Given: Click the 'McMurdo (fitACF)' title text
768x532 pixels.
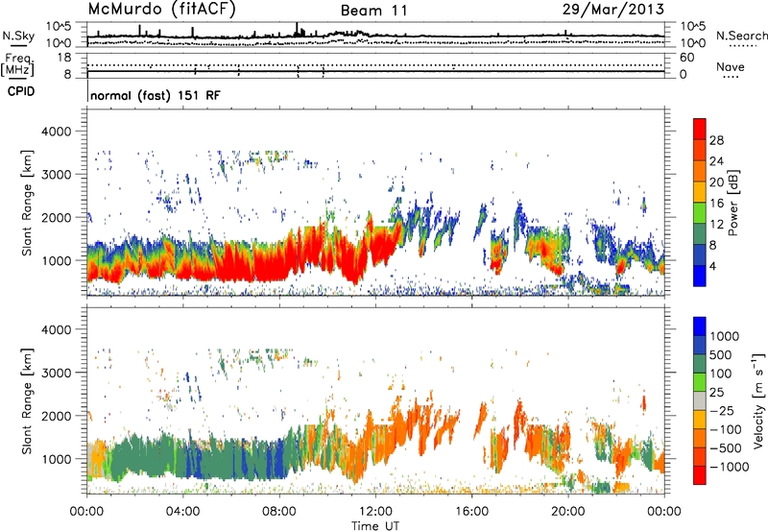Looking at the screenshot, I should [x=161, y=9].
